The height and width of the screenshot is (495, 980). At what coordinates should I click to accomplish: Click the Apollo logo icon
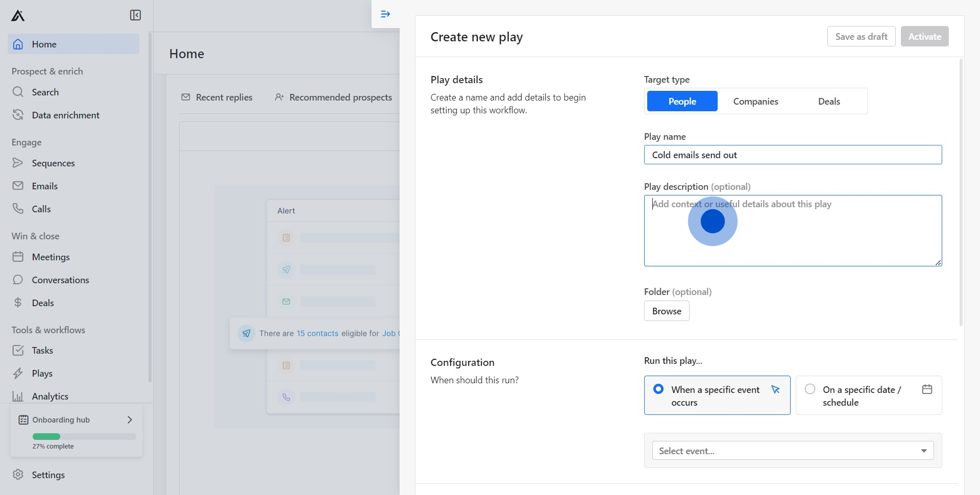coord(18,15)
